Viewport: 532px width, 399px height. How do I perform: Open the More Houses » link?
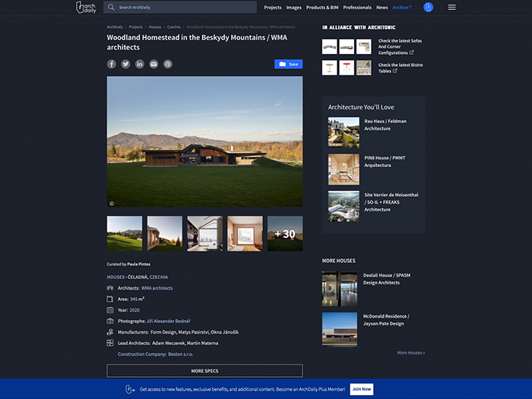point(411,353)
